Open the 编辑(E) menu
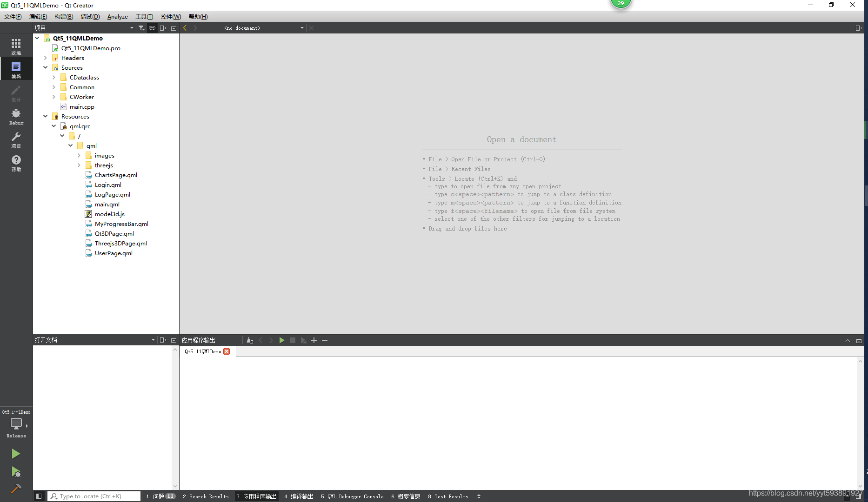Image resolution: width=868 pixels, height=502 pixels. tap(38, 17)
